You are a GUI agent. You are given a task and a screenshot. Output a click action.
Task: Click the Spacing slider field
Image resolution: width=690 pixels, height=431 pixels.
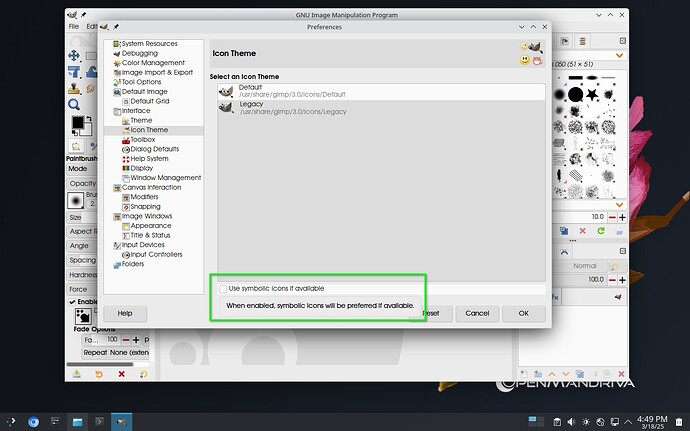pos(82,260)
